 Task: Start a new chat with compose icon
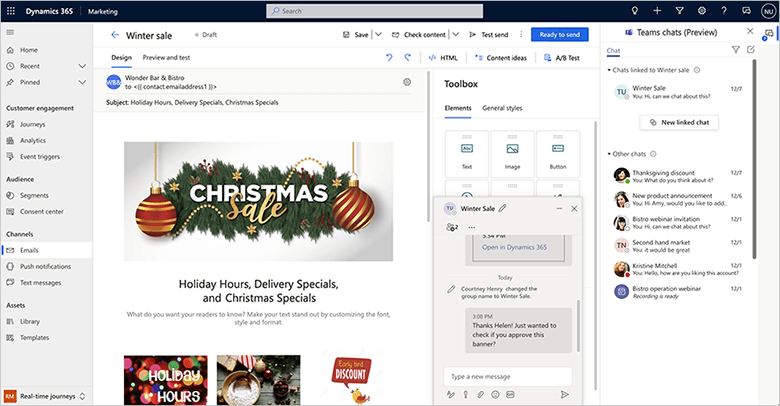tap(751, 50)
